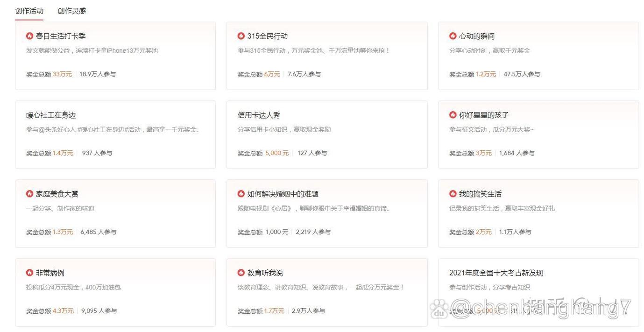Click the description mentioning 电视剧《心居》
This screenshot has height=332, width=644.
tap(314, 208)
